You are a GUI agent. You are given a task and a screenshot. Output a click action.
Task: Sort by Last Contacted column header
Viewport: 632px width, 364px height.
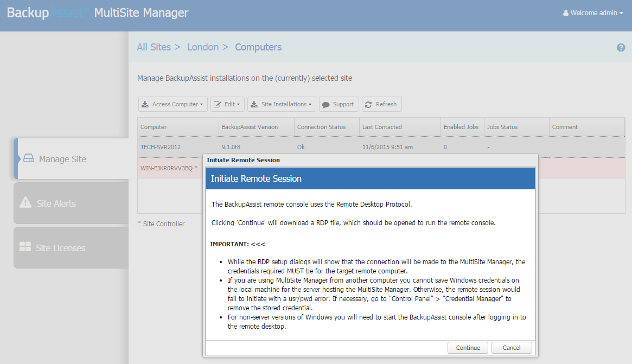click(x=400, y=127)
